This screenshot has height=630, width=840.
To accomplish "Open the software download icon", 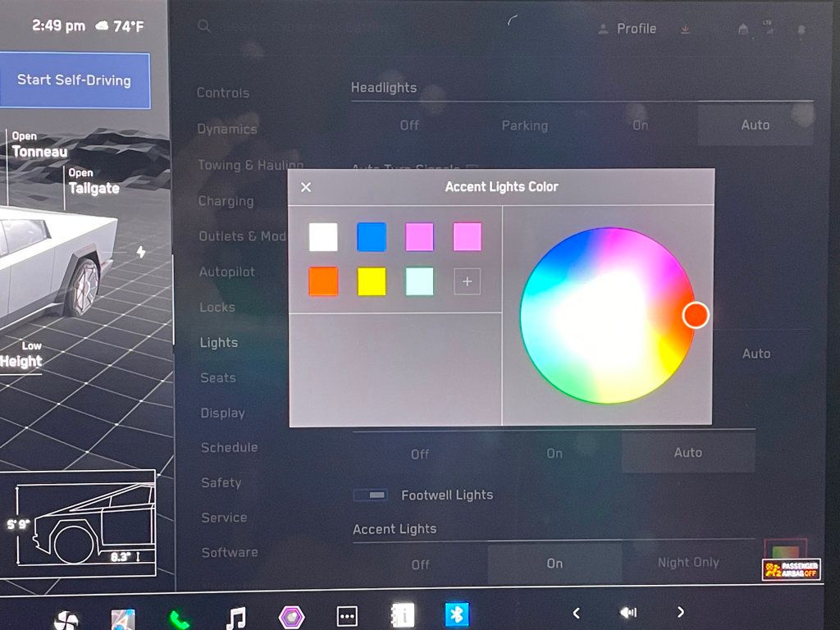I will tap(685, 29).
